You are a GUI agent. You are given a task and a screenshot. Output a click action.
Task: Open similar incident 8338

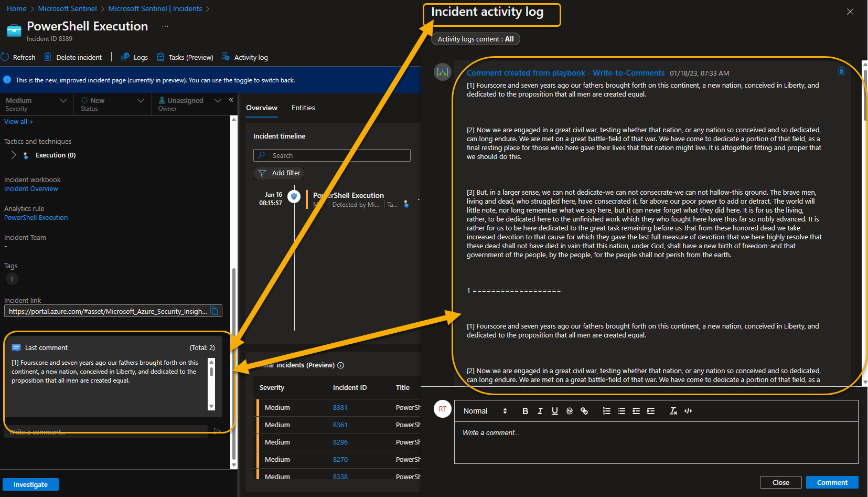(x=340, y=476)
